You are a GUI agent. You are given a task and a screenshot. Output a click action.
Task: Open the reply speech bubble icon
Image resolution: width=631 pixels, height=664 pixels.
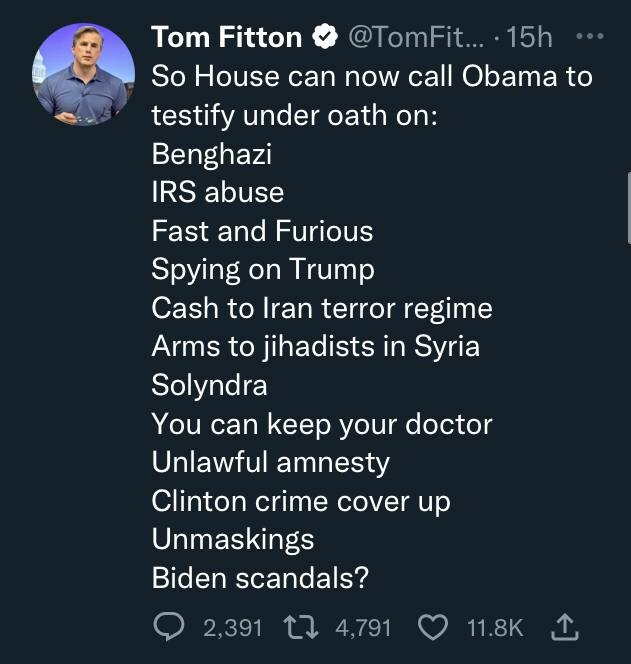[169, 627]
